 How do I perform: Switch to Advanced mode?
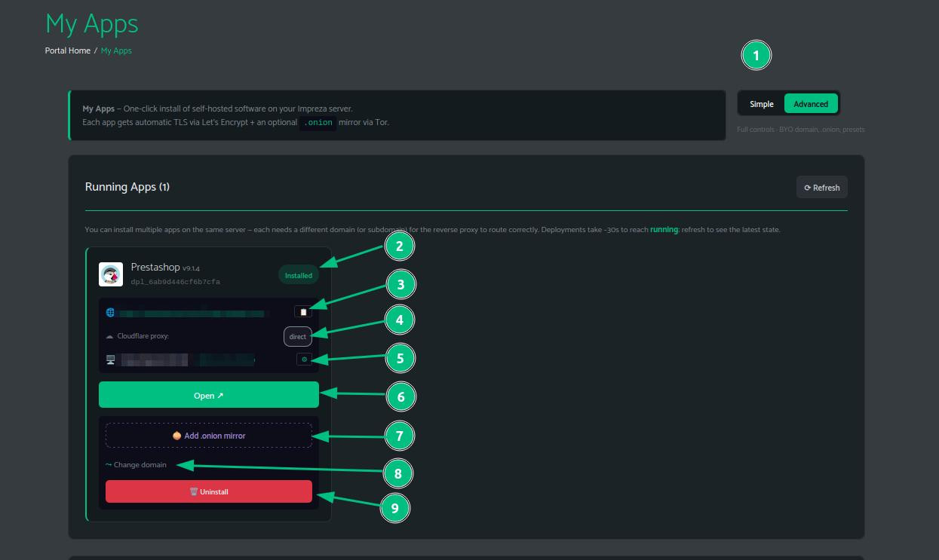click(x=811, y=104)
